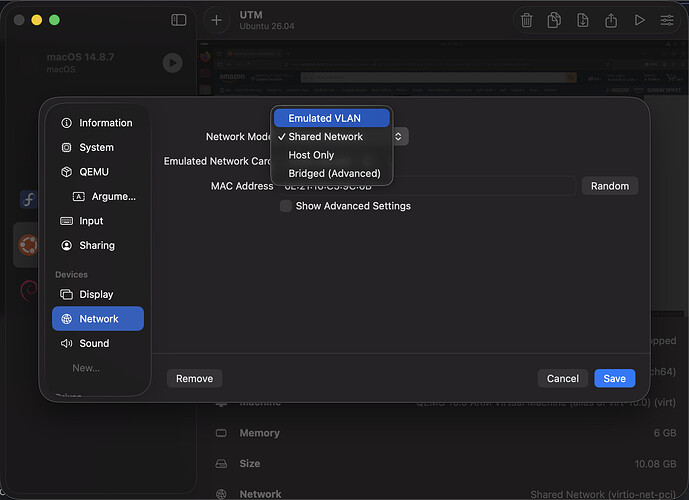Click the Shared Network (virtio-net-pci) value

pyautogui.click(x=603, y=494)
